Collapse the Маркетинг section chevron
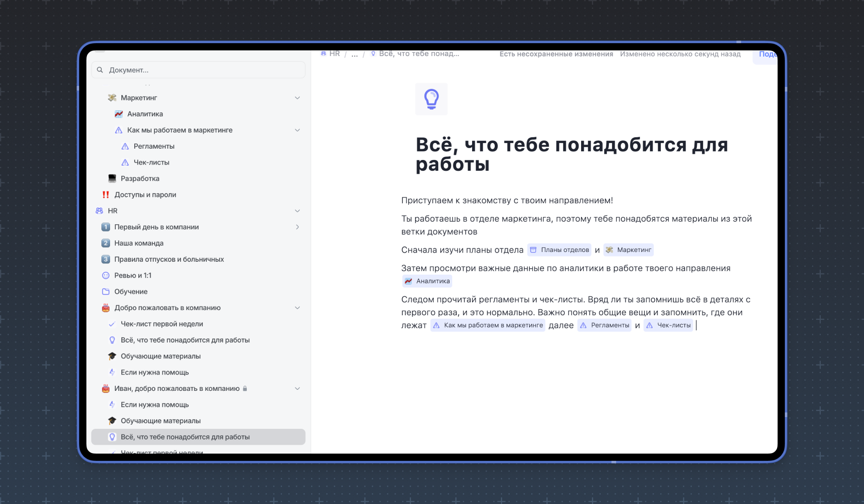 297,98
